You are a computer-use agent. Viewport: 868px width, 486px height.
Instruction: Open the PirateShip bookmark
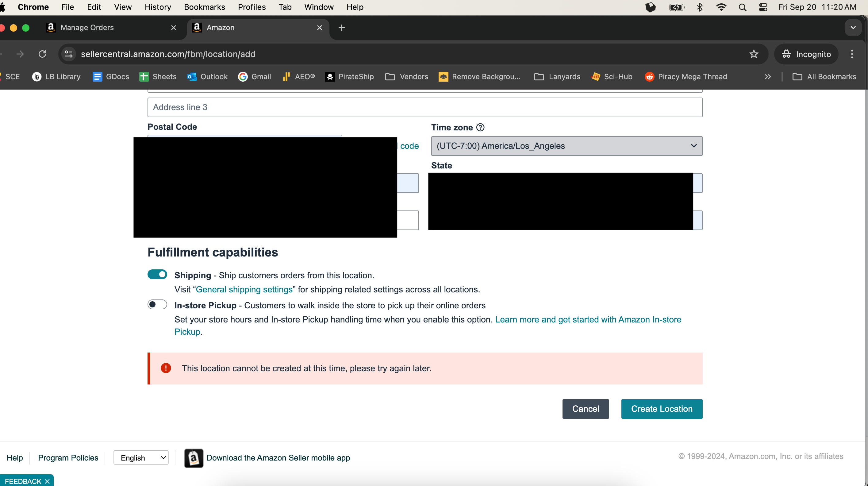(x=349, y=76)
